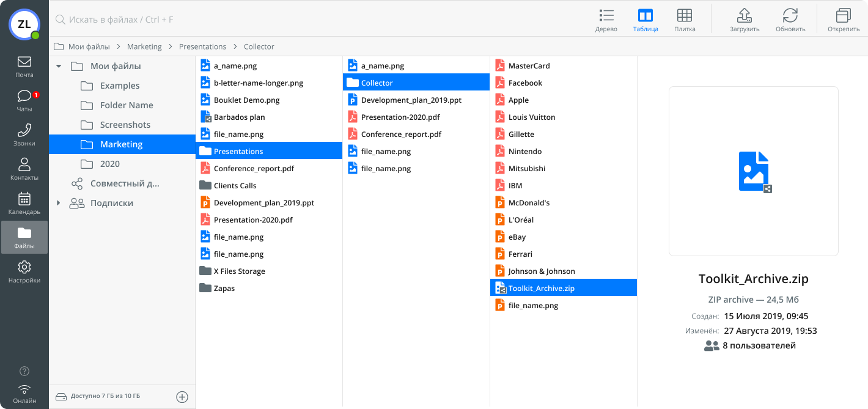
Task: Switch to Плитка tile view
Action: tap(685, 20)
